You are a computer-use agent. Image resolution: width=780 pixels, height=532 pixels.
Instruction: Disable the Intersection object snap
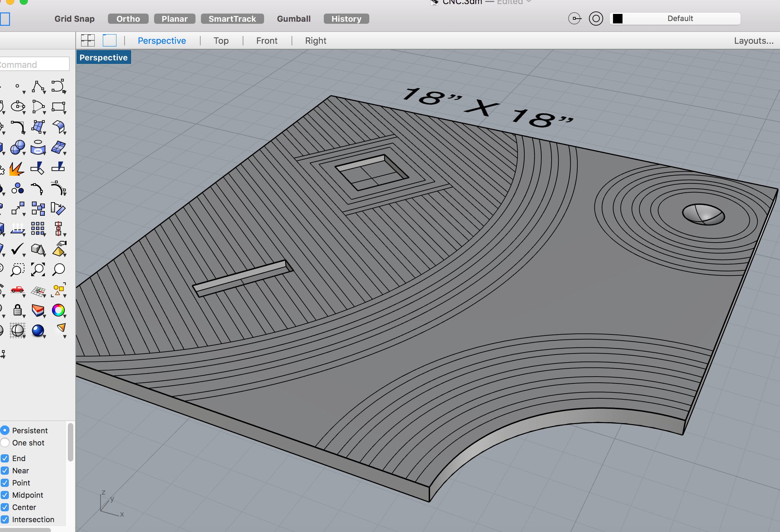5,519
